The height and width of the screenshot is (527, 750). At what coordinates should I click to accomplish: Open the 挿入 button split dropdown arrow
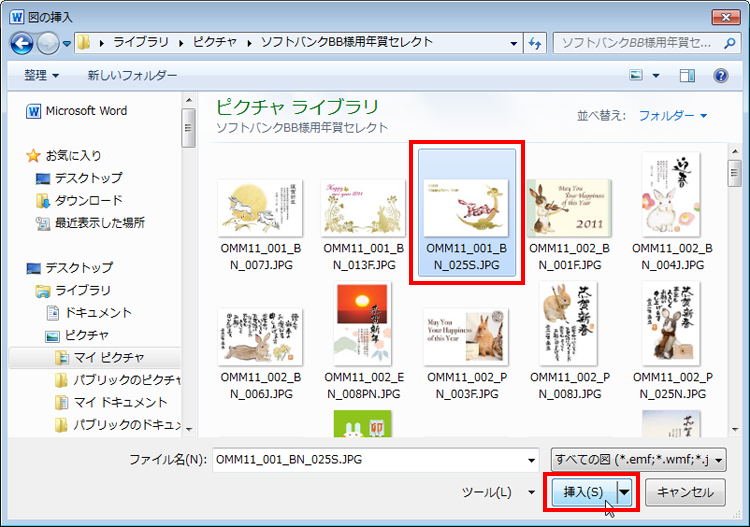pos(624,492)
